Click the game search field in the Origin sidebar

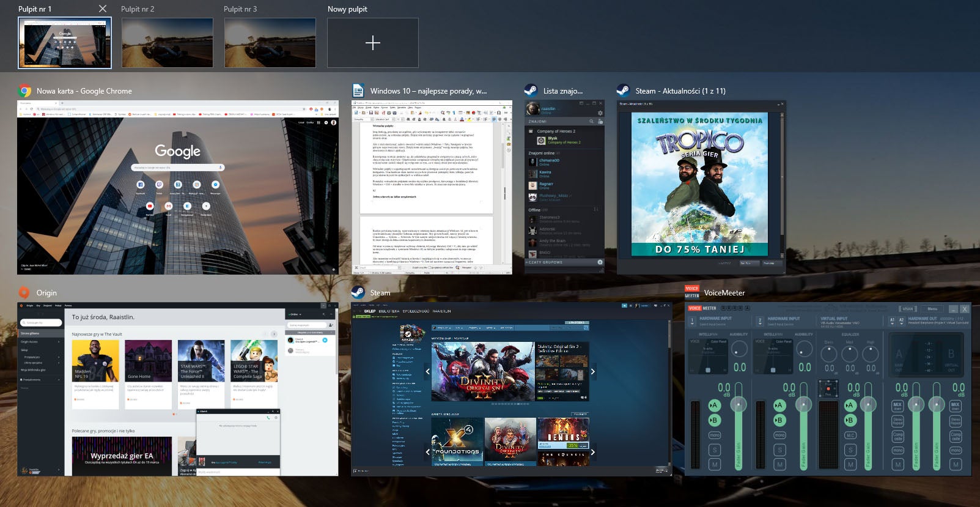point(42,322)
